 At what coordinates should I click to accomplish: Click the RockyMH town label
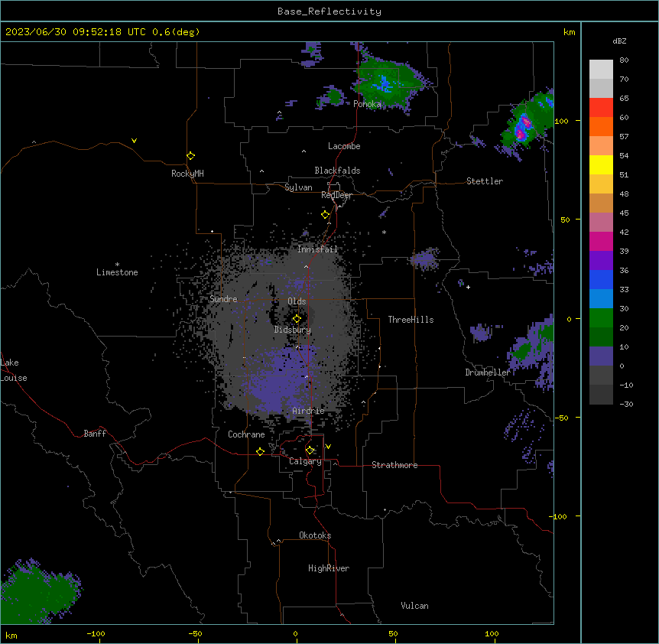[187, 174]
